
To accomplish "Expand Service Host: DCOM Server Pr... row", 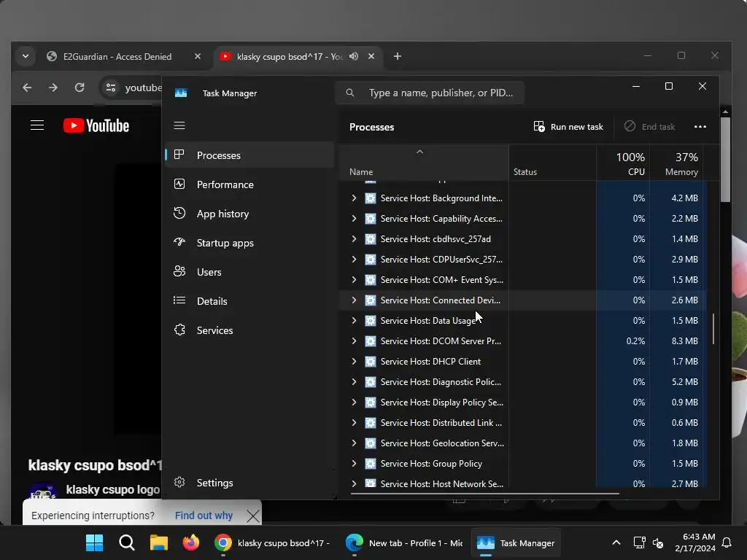I will (354, 341).
